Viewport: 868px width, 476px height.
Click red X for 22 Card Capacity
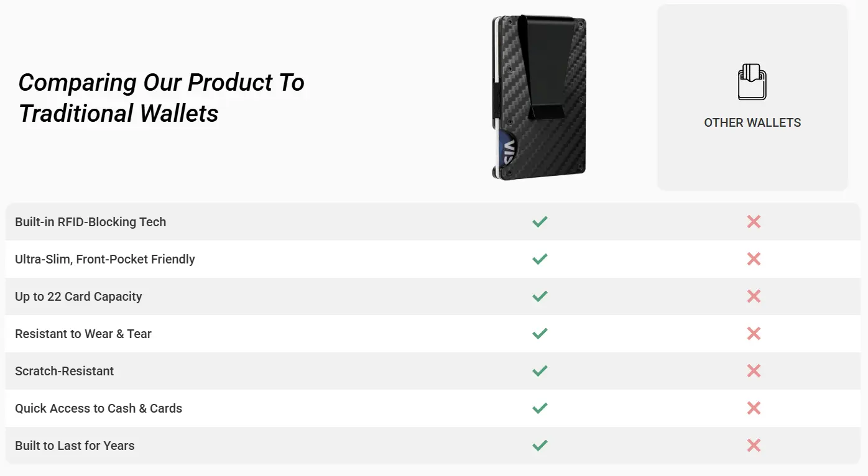coord(754,296)
